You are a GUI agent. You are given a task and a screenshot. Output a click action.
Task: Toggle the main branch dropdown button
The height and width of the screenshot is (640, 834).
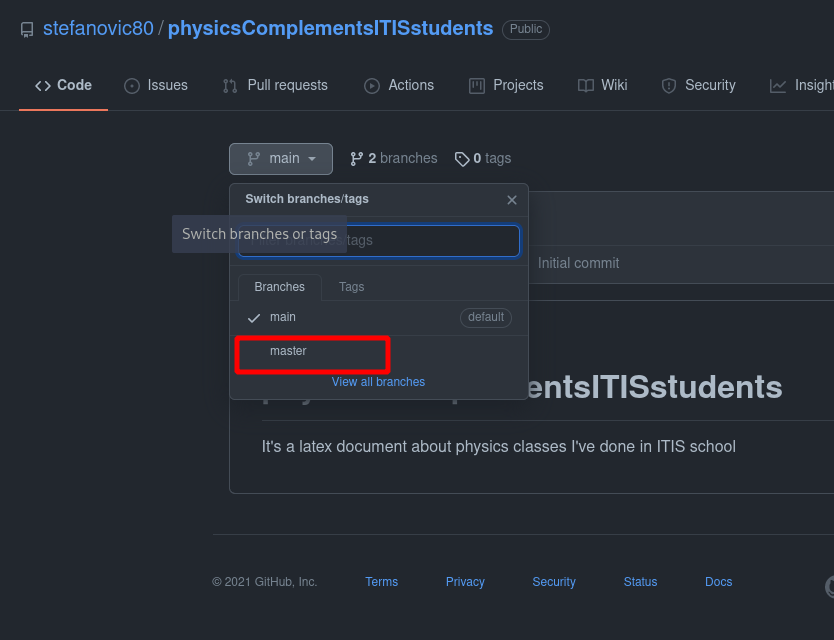(x=281, y=159)
